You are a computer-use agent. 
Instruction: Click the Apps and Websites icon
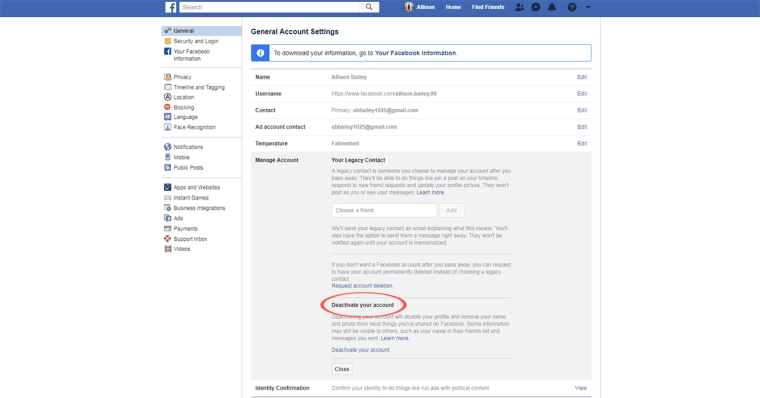pyautogui.click(x=168, y=187)
